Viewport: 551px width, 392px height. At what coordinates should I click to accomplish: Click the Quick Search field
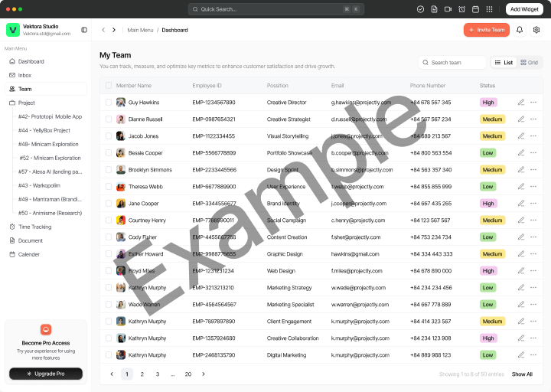pyautogui.click(x=276, y=9)
